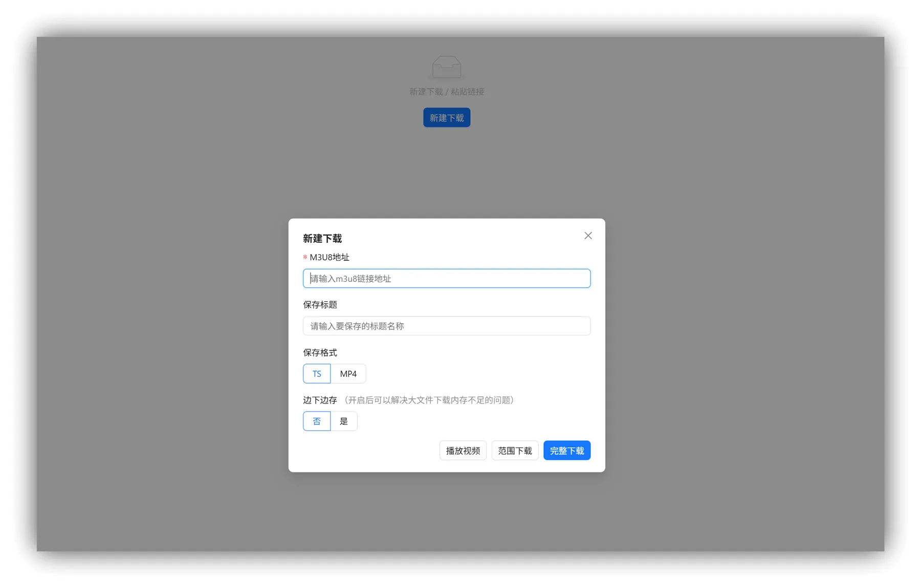
Task: Choose 否 for 边下边存
Action: [317, 421]
